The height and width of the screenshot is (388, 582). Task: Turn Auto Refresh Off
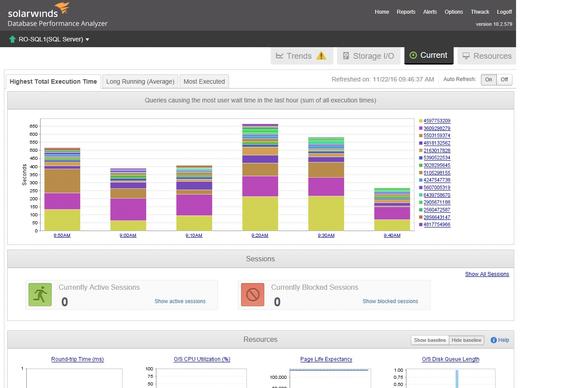click(504, 79)
